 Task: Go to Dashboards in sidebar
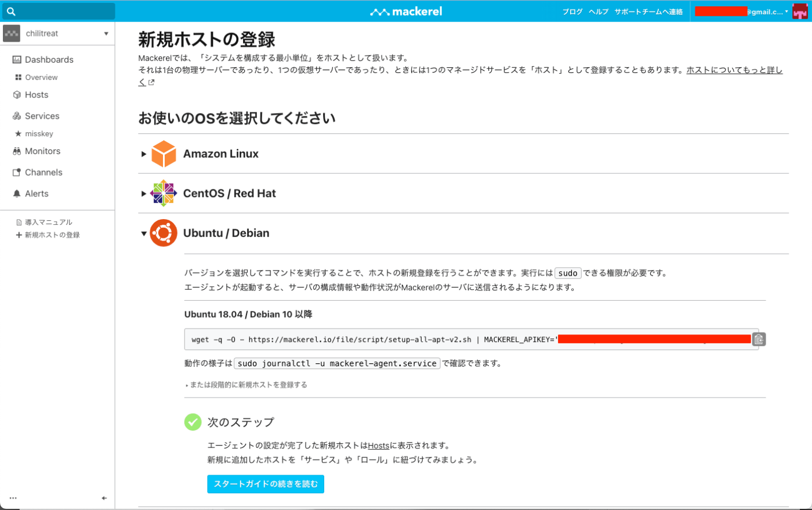[49, 60]
